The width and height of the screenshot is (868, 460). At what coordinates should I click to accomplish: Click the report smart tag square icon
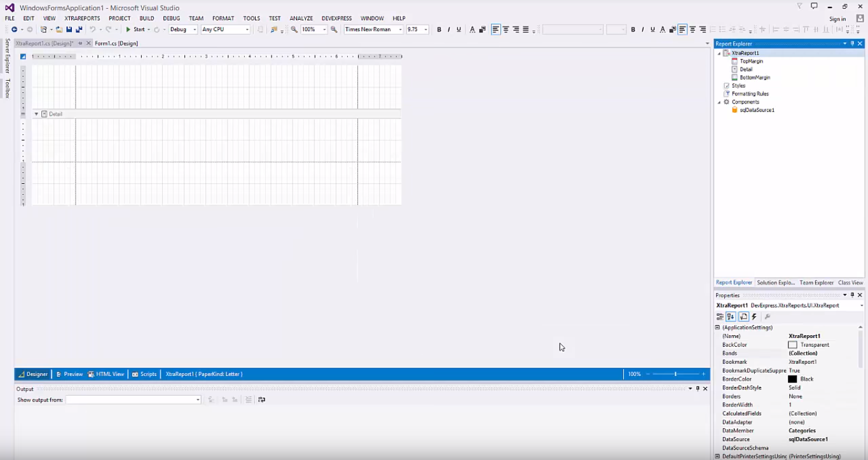23,57
